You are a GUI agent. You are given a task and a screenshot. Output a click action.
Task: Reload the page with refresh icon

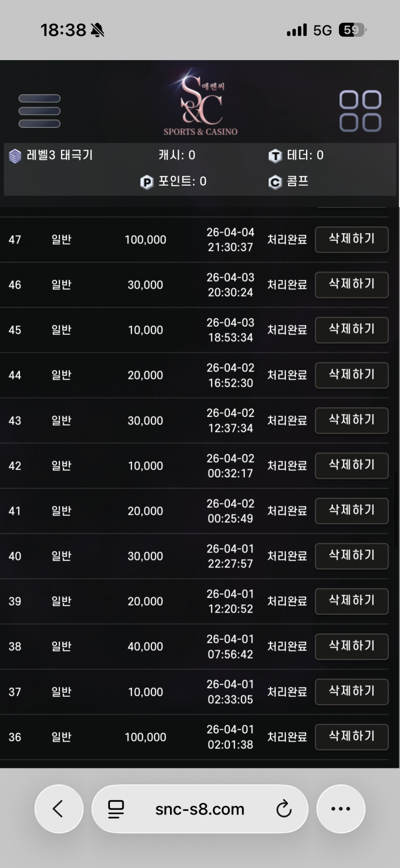(283, 808)
